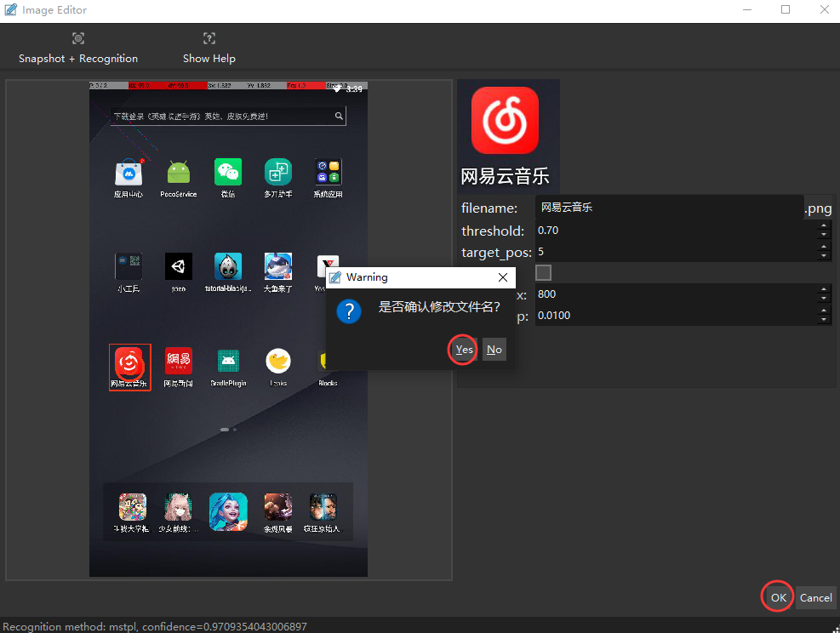Choose No in the Warning dialog
Image resolution: width=840 pixels, height=633 pixels.
click(x=494, y=349)
